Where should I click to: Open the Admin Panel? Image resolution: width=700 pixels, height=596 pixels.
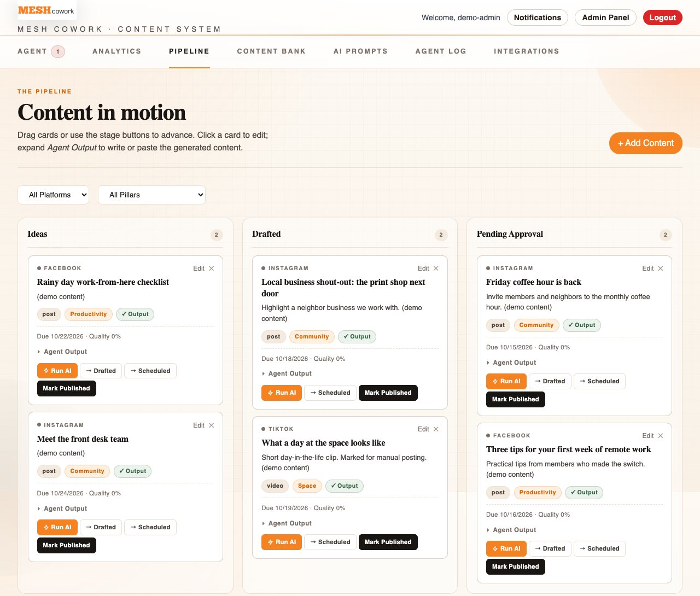605,17
